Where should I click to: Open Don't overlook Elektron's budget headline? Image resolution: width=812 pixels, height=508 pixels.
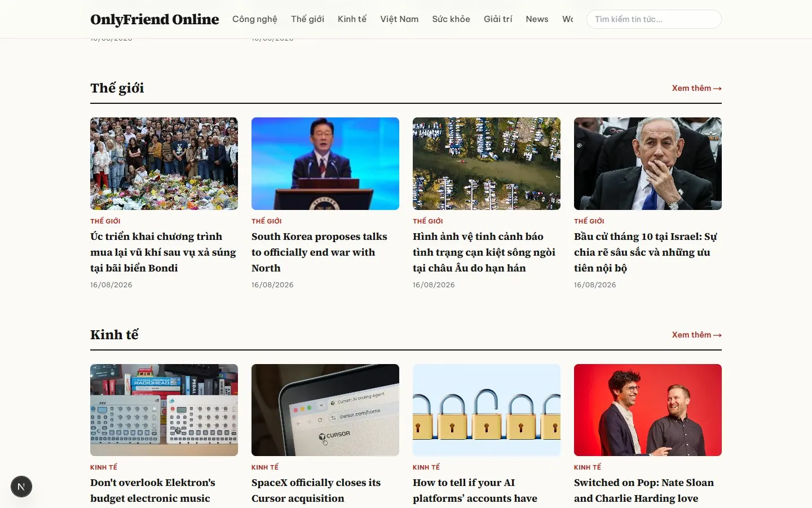(153, 491)
